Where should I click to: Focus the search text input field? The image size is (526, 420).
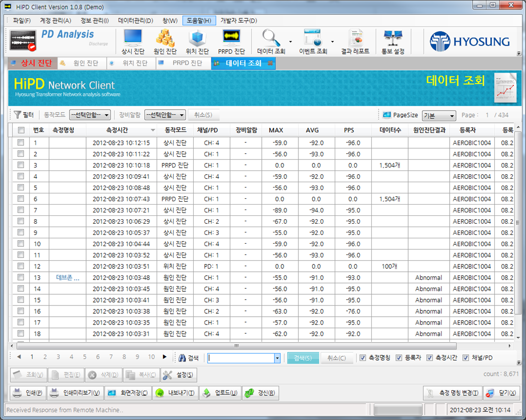[241, 358]
